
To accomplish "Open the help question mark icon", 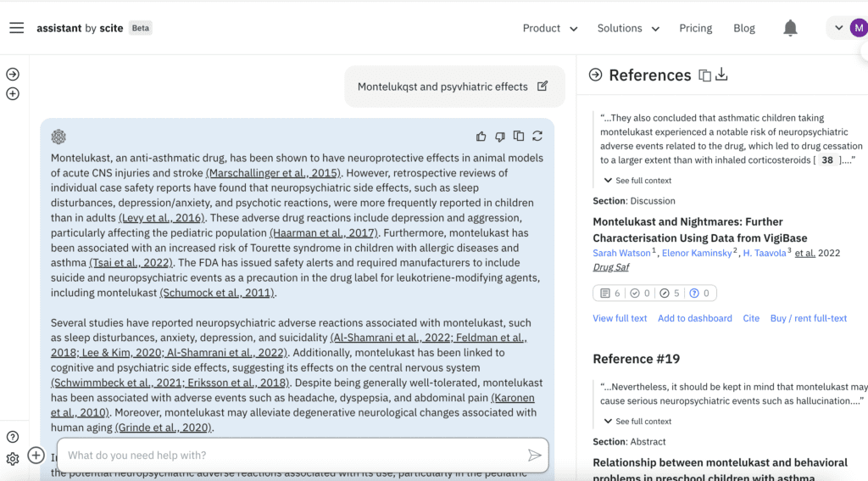I will (13, 437).
